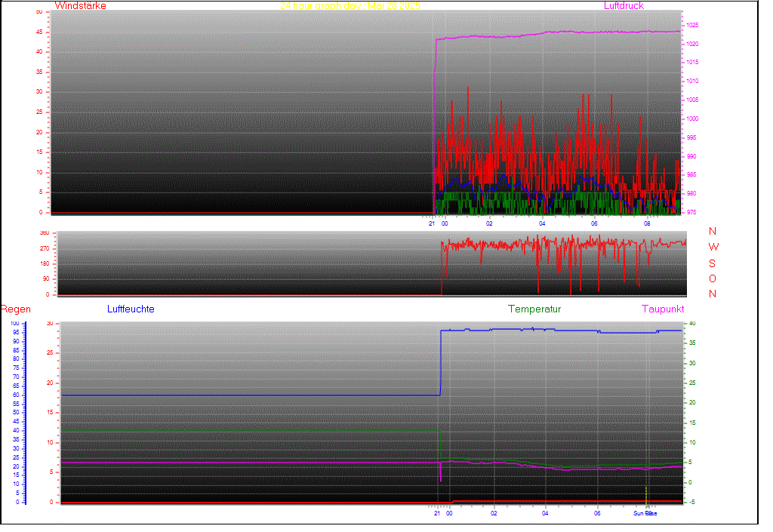Click the Windstärke label above the top chart

80,6
